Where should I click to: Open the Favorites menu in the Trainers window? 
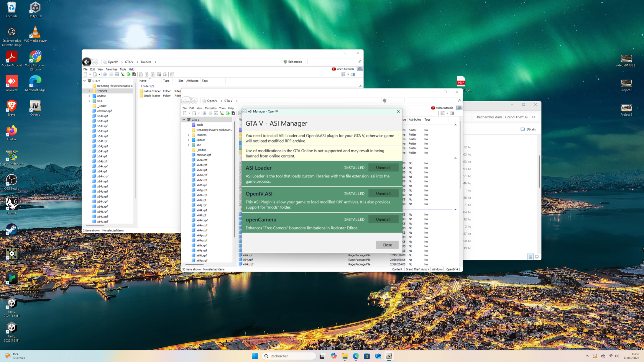111,69
